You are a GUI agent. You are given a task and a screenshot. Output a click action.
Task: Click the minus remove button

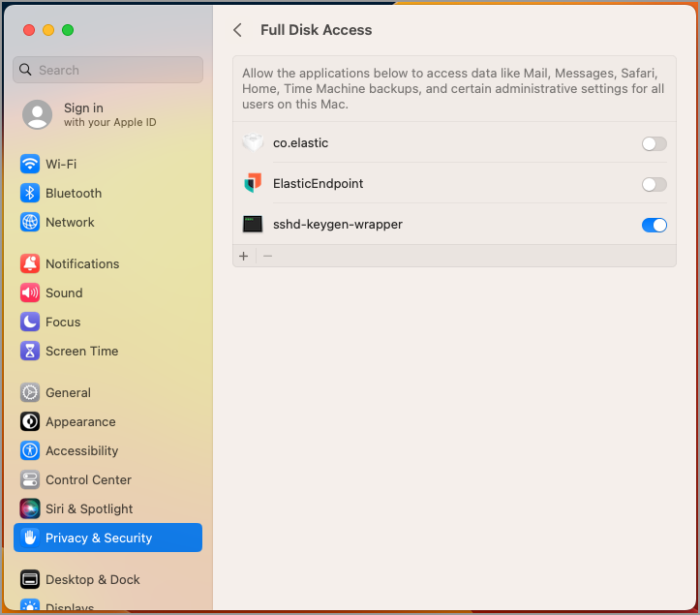268,256
